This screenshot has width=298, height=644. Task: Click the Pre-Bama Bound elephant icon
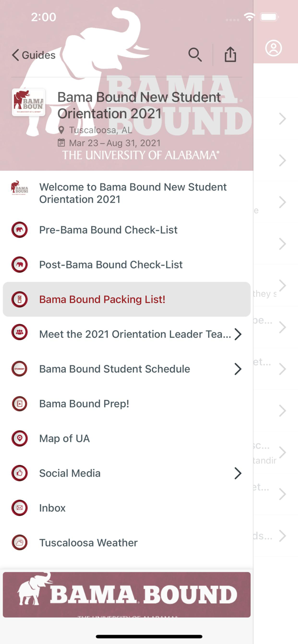(19, 230)
